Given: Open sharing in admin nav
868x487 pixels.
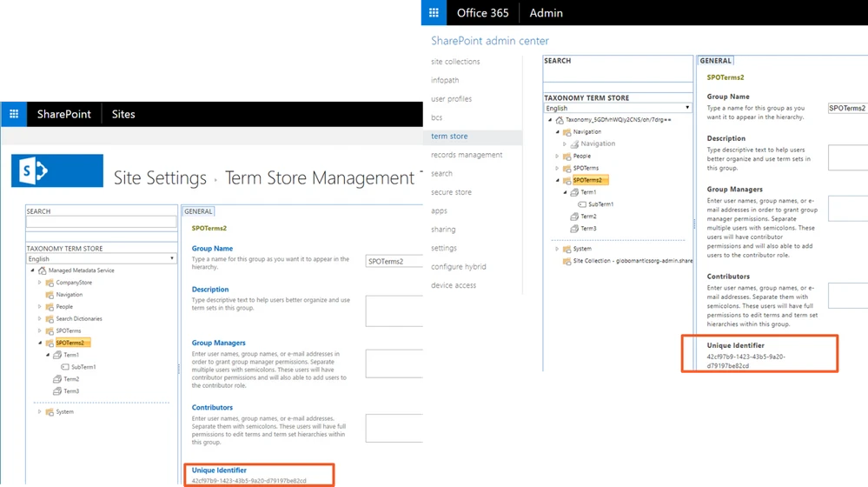Looking at the screenshot, I should [443, 230].
